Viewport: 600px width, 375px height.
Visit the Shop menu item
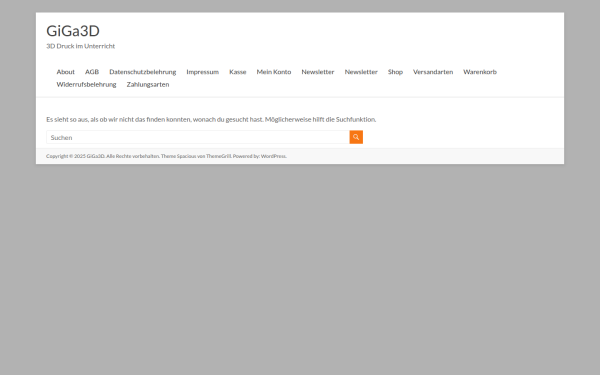395,72
